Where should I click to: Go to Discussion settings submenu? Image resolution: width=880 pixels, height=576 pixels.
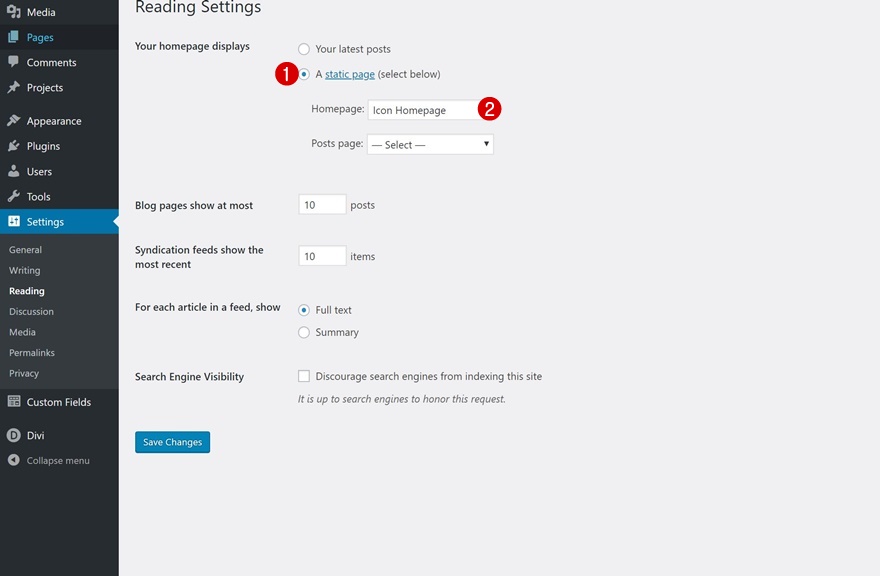pyautogui.click(x=31, y=312)
